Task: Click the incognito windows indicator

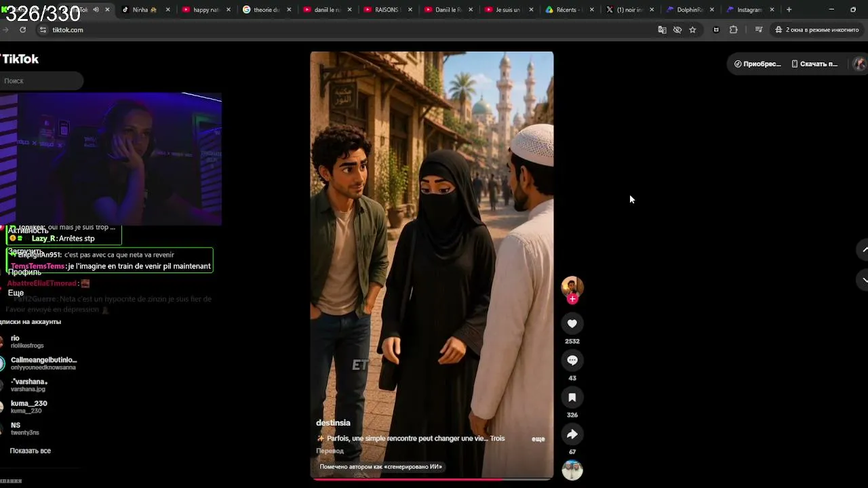Action: click(x=816, y=30)
